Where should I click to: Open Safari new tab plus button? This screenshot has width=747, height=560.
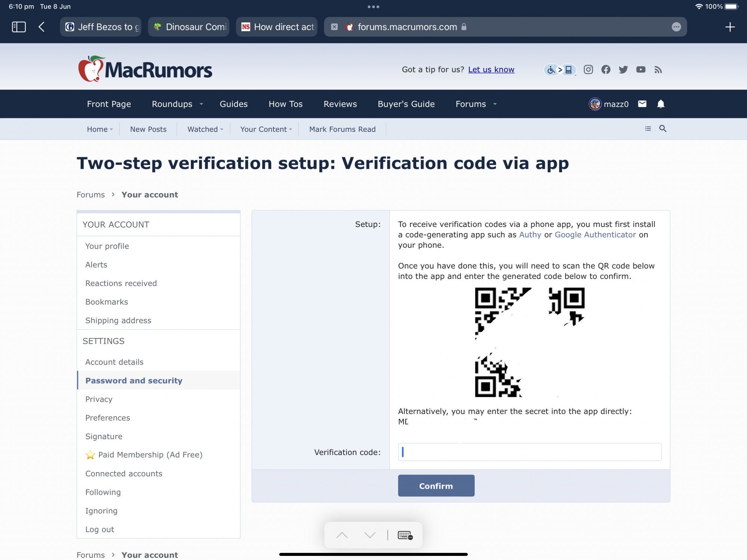pos(729,27)
